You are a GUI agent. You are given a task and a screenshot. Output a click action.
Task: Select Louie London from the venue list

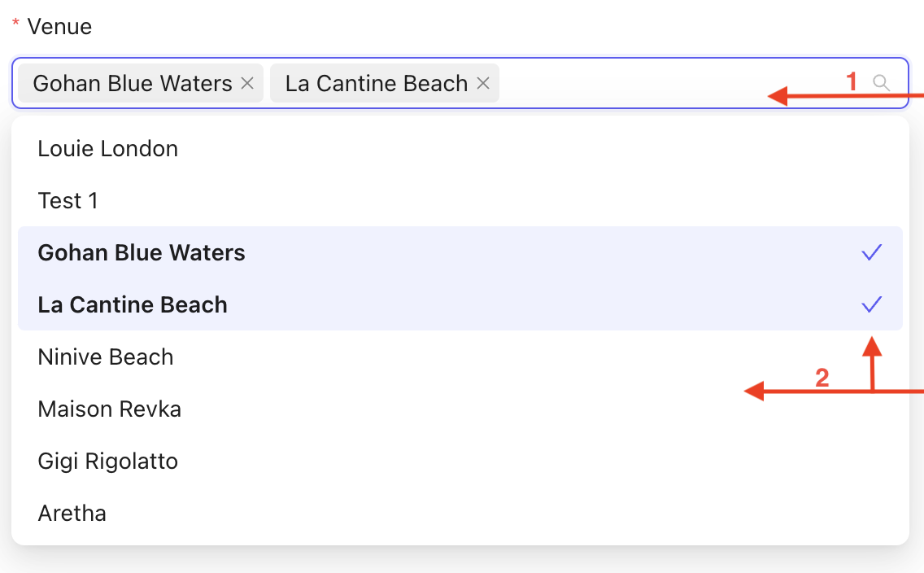[x=108, y=149]
